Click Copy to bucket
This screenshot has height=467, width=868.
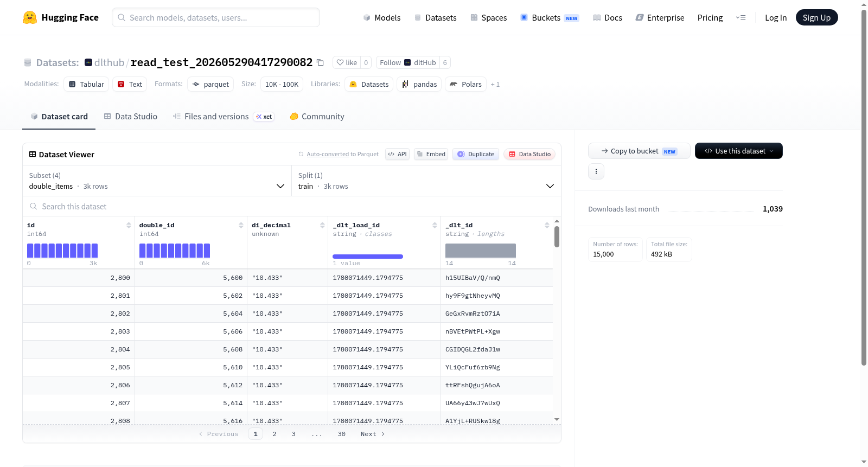coord(639,151)
